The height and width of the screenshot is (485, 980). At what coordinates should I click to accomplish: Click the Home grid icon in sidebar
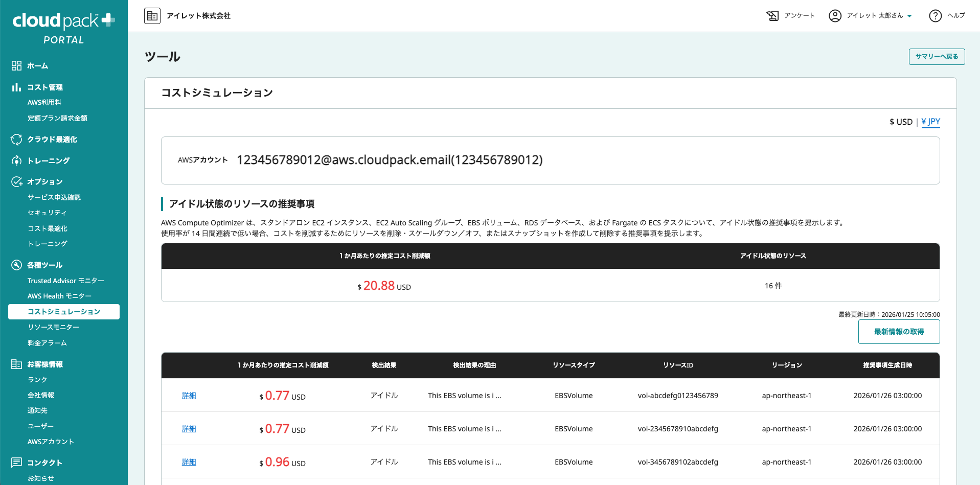tap(16, 66)
